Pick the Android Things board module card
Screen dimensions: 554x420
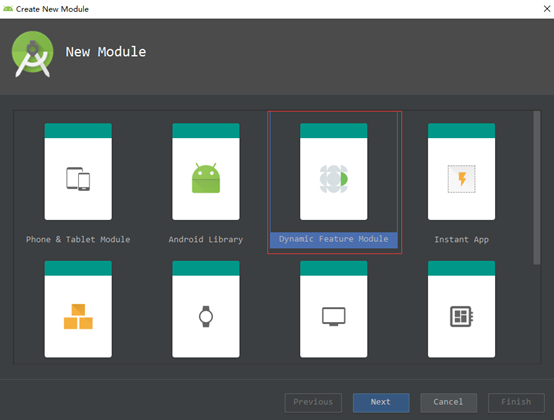click(461, 309)
